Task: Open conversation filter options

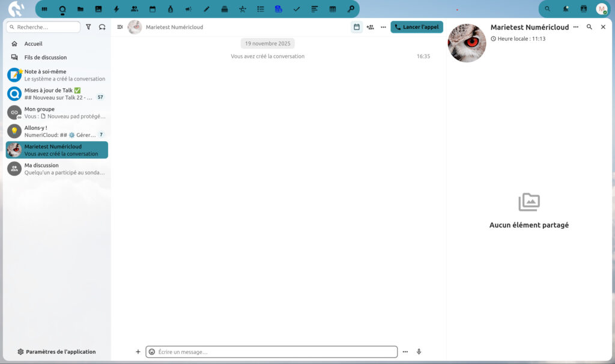Action: (89, 27)
